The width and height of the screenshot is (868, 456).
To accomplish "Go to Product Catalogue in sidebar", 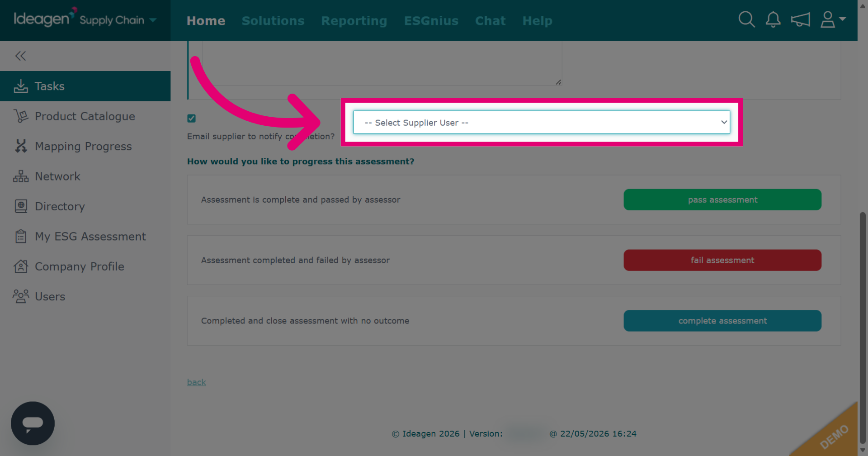I will pos(85,116).
